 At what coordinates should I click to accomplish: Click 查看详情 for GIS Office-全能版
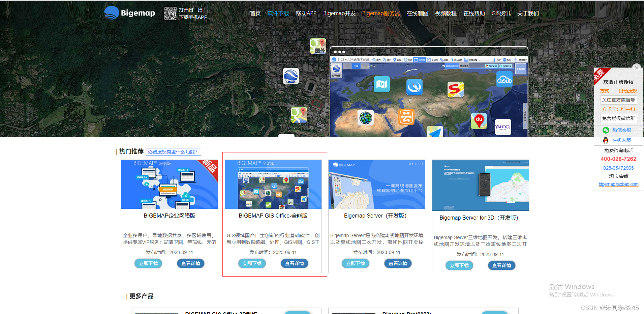point(295,263)
